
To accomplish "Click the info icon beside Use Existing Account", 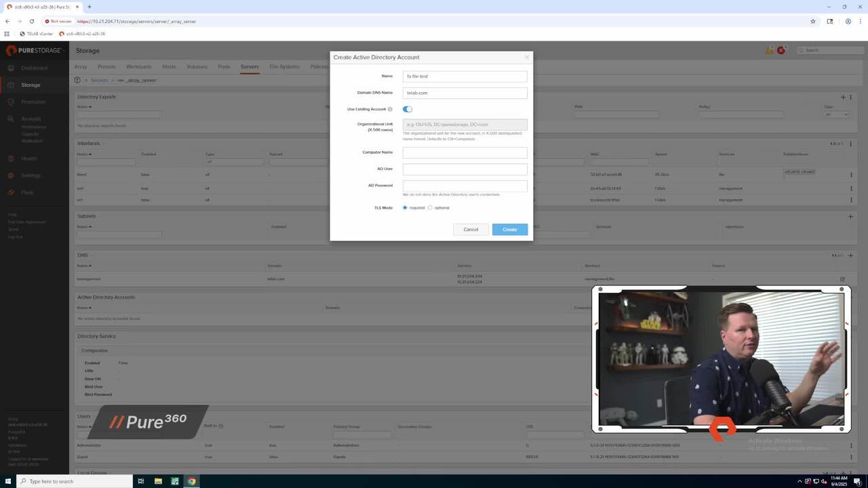I will pyautogui.click(x=390, y=109).
